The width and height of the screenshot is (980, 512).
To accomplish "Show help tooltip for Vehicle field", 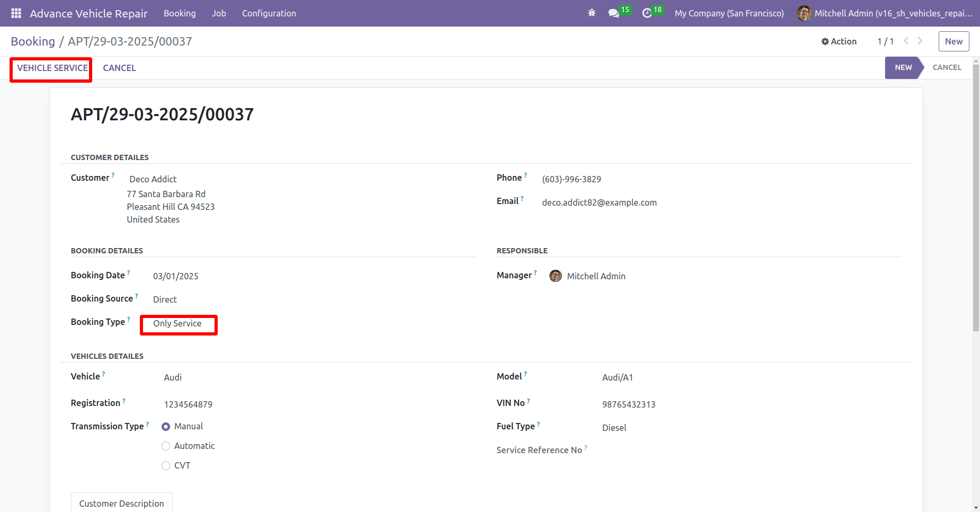I will pos(103,374).
